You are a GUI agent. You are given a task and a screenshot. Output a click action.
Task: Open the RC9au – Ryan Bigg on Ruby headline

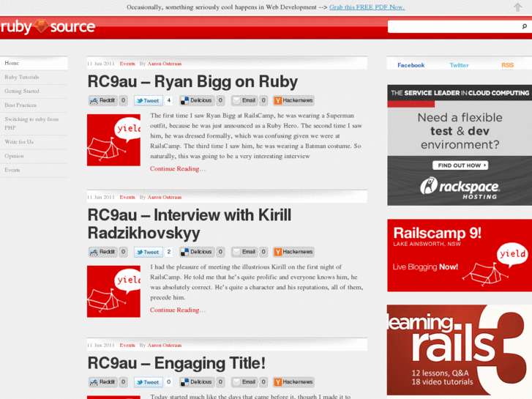click(192, 81)
